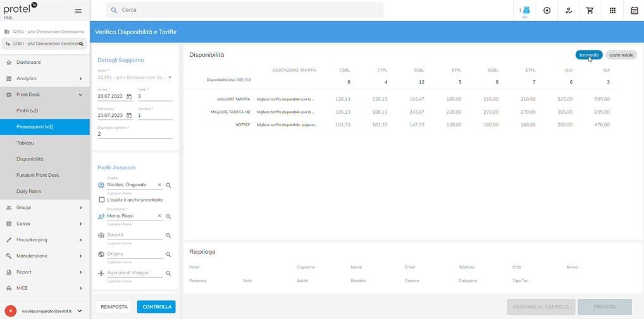Viewport: 644px width, 319px height.
Task: Click the Società search magnifier
Action: coord(169,235)
